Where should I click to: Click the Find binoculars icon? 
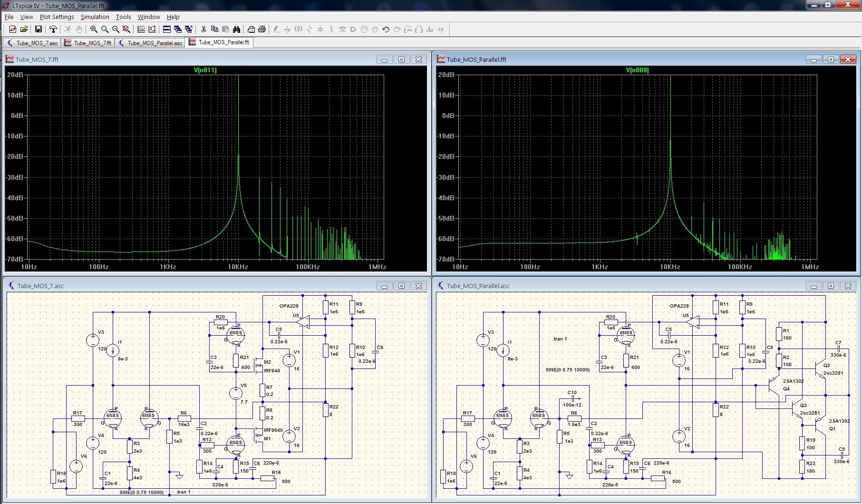pyautogui.click(x=236, y=29)
